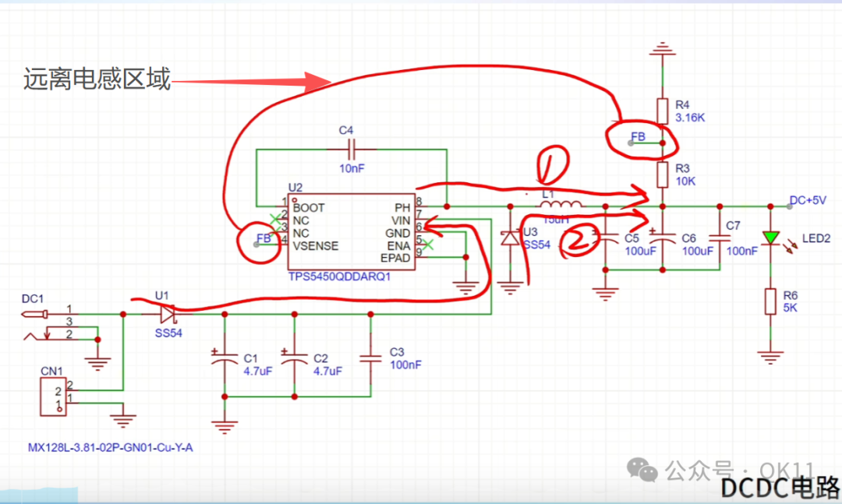Screen dimensions: 842x504
Task: Pick the C6 polarized capacitor symbol
Action: pos(662,238)
